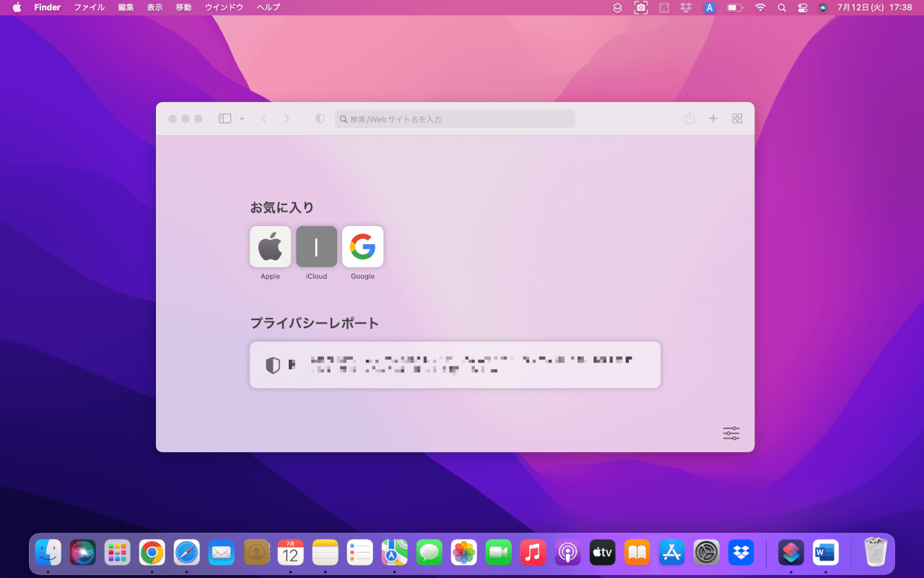
Task: Open Google Chrome from the Dock
Action: pos(152,553)
